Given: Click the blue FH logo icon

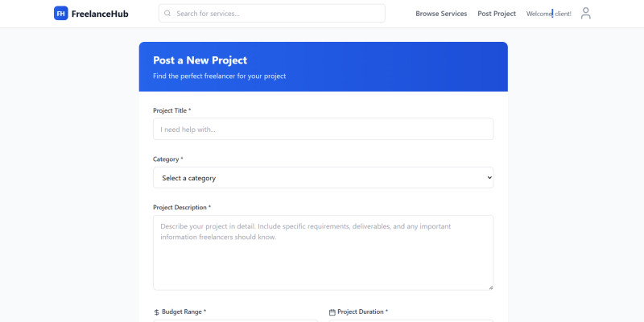Looking at the screenshot, I should click(x=60, y=14).
